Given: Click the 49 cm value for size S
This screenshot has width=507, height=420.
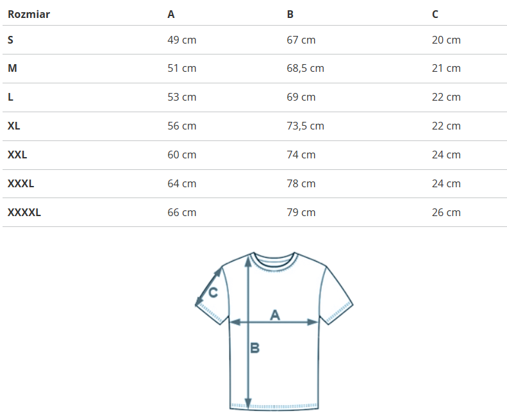Looking at the screenshot, I should coord(182,40).
